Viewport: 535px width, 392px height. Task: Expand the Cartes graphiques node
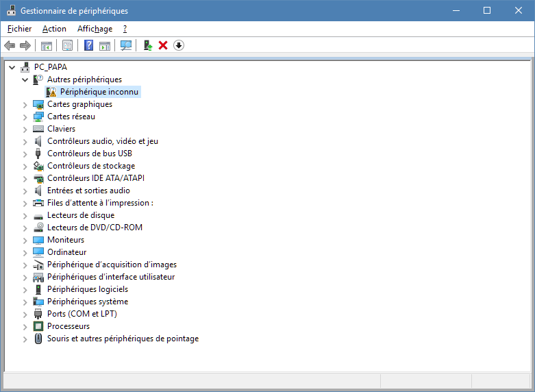tap(25, 105)
